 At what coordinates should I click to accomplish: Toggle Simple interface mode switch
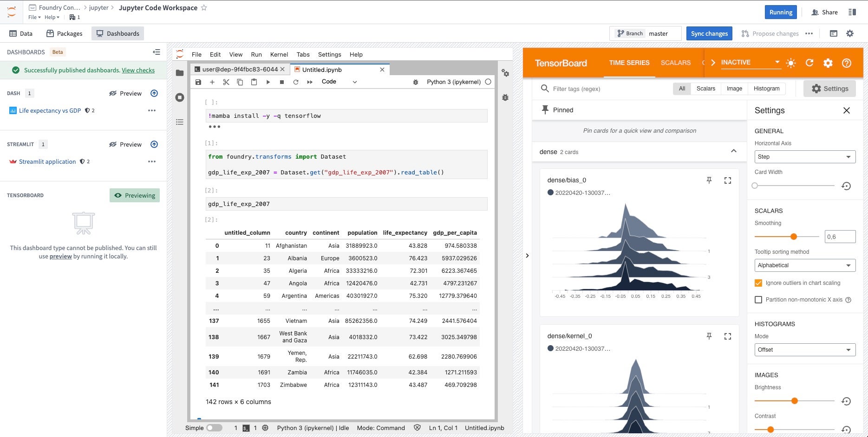click(214, 428)
